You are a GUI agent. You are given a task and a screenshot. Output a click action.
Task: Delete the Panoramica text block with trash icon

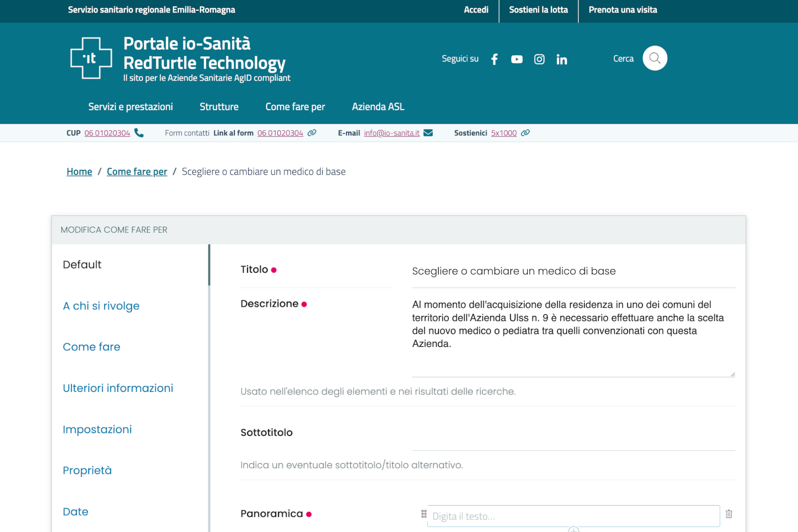point(728,514)
